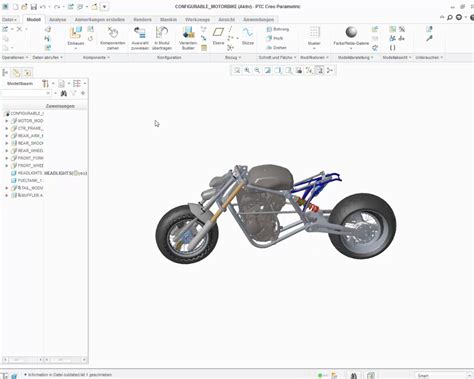Click the Muster (pattern) grid icon
Viewport: 474px width, 379px height.
(314, 33)
